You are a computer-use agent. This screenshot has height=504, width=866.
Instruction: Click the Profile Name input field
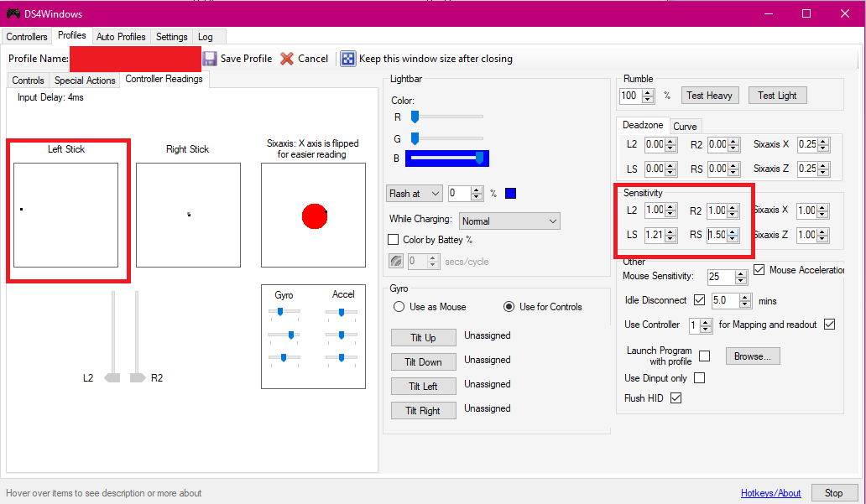tap(135, 59)
